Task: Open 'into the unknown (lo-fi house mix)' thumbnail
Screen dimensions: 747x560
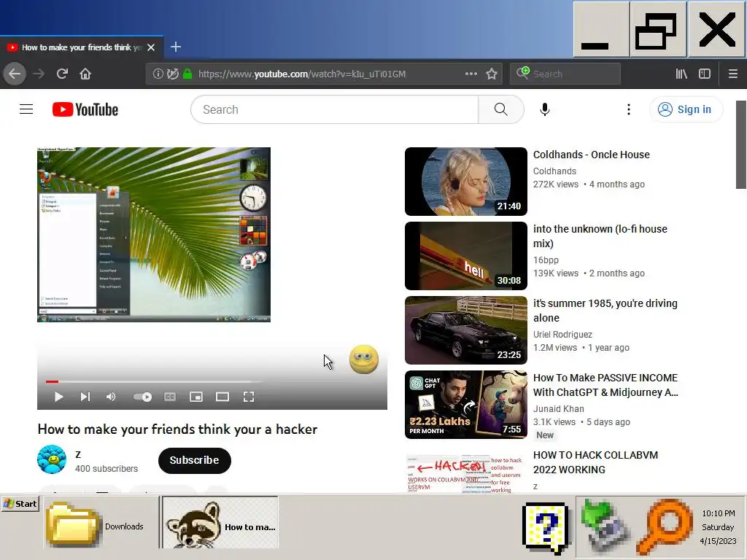Action: pos(466,256)
